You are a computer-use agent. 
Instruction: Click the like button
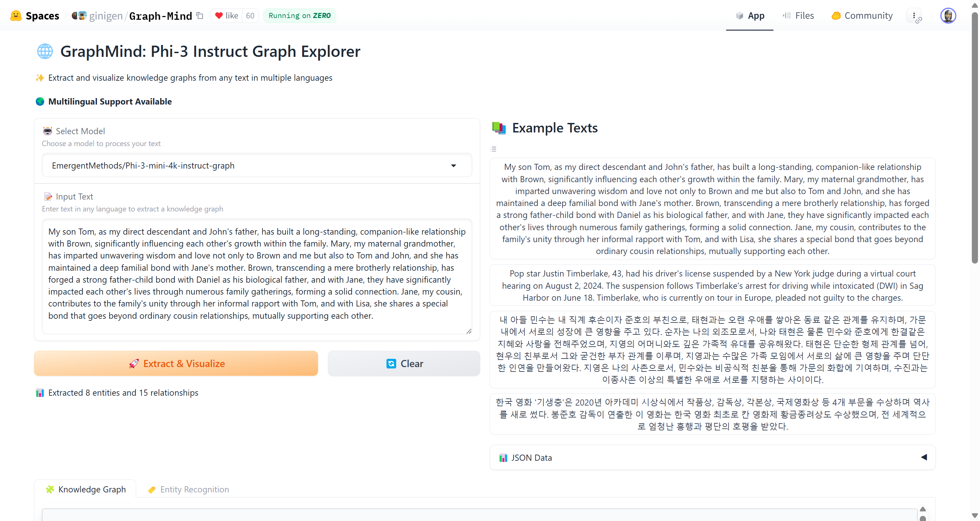pos(227,16)
